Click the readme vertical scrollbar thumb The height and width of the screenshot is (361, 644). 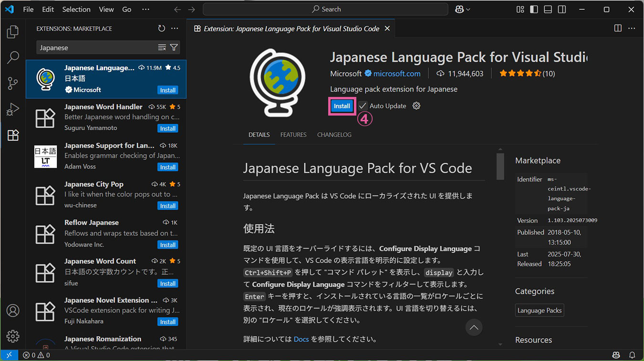500,166
